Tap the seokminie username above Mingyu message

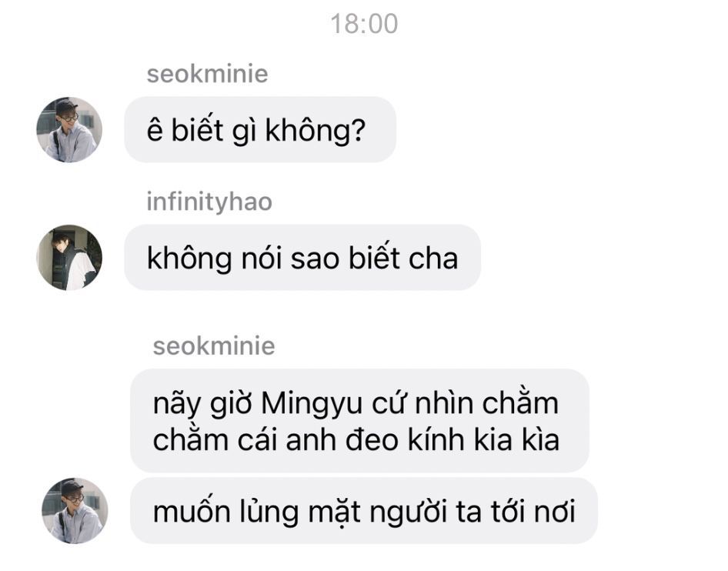(214, 346)
